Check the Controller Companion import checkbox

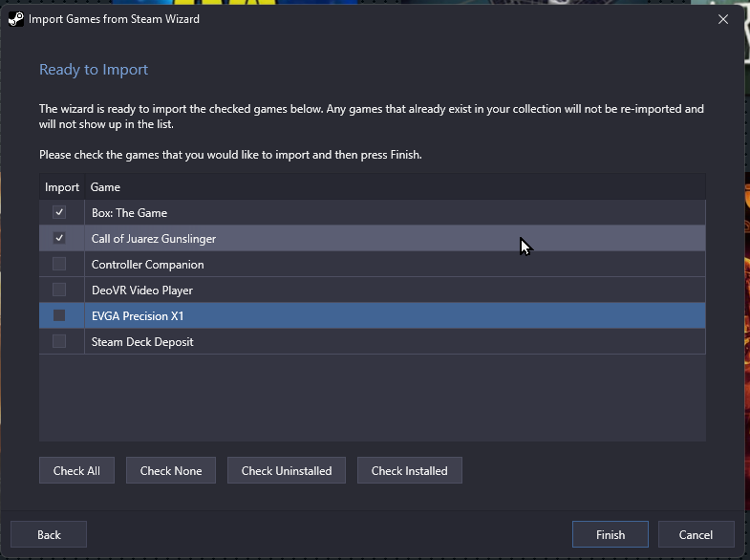pos(59,264)
